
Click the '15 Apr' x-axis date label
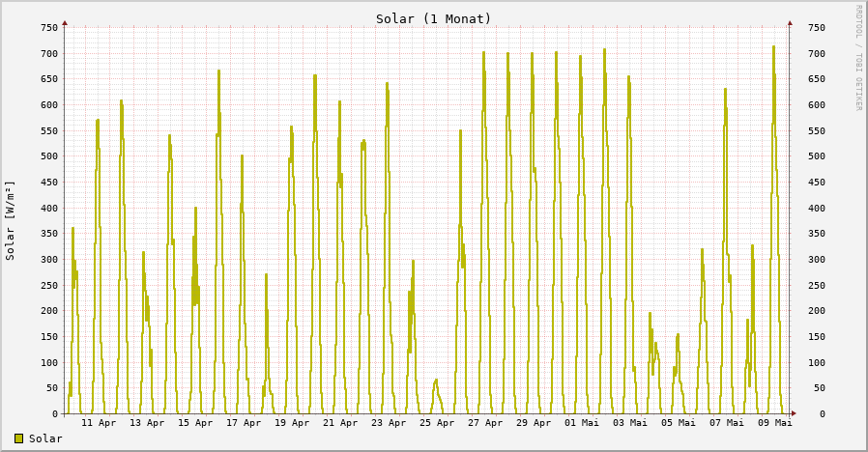[195, 423]
